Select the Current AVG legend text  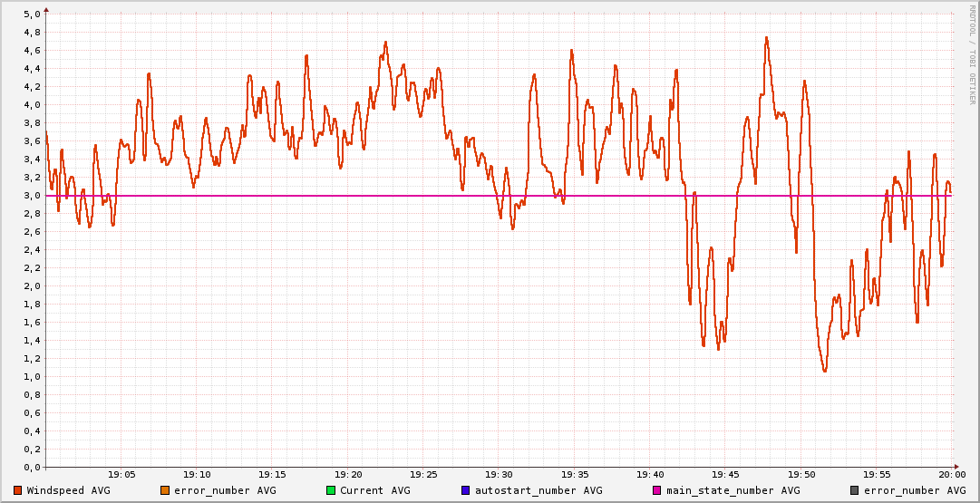point(375,490)
